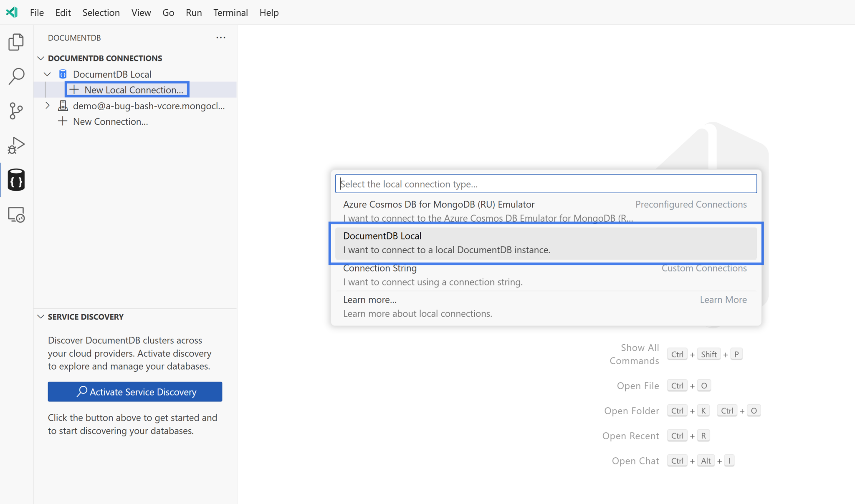
Task: Click the database icon next to DocumentDB Local
Action: pos(63,74)
